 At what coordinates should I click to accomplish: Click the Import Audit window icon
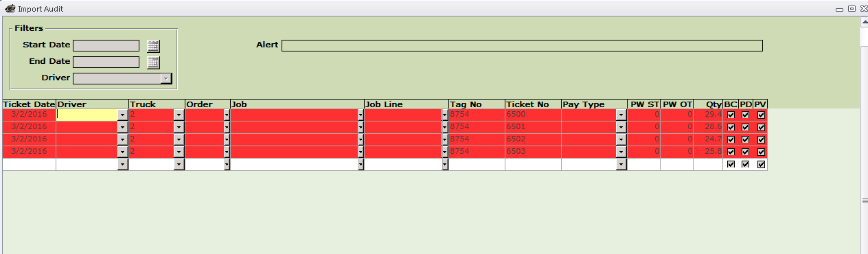coord(10,9)
